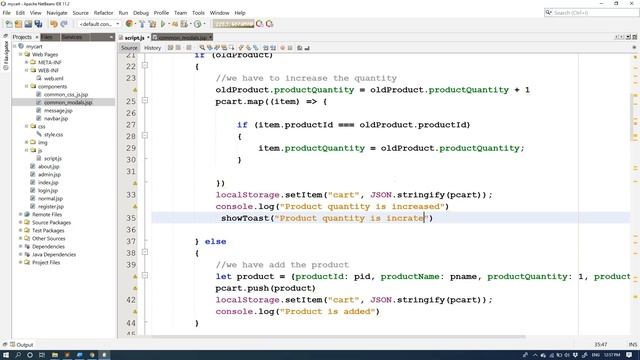Image resolution: width=640 pixels, height=360 pixels.
Task: Switch to the common_modals.jsp editor tab
Action: (182, 37)
